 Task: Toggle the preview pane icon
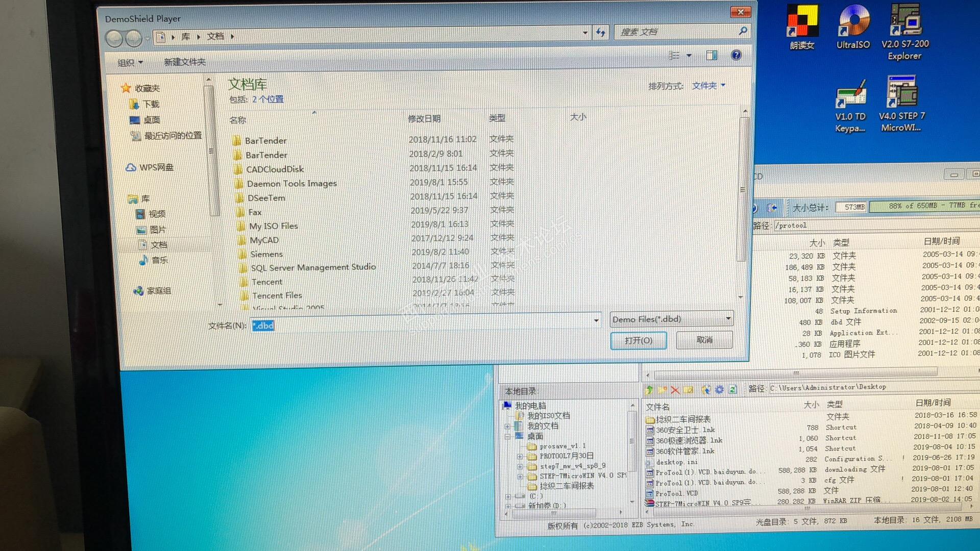[x=711, y=55]
